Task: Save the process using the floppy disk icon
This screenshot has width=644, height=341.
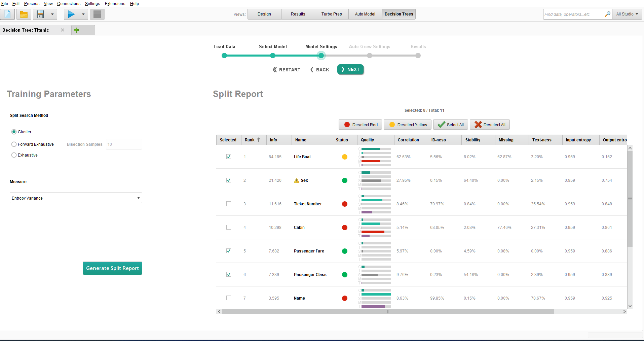Action: tap(41, 14)
